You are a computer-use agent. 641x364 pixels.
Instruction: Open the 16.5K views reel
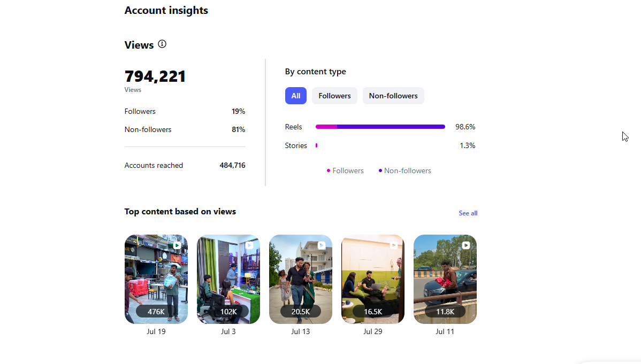coord(373,279)
